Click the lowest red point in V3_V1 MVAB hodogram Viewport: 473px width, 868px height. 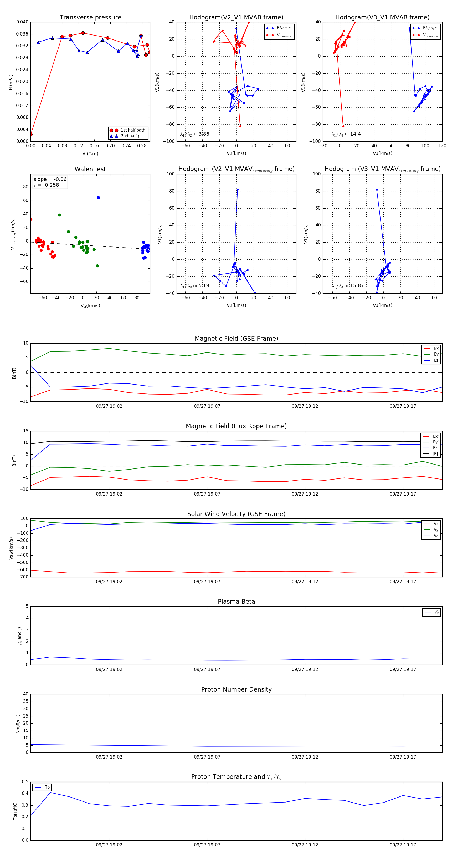[343, 126]
